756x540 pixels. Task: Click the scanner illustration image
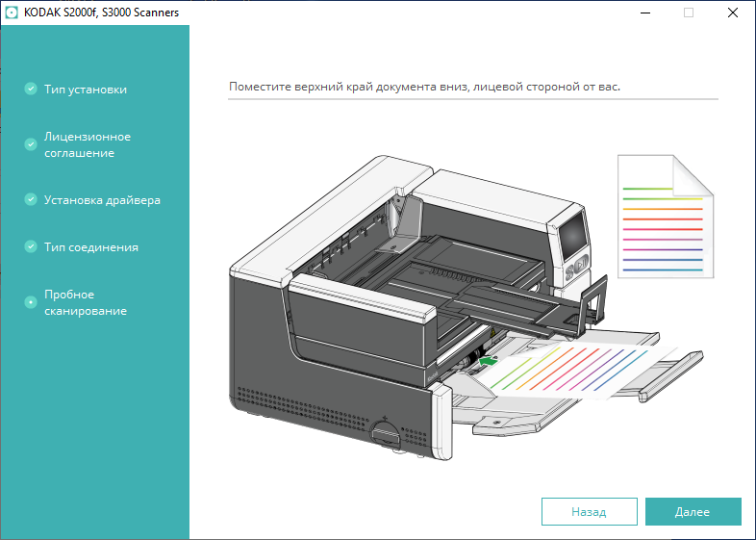coord(466,307)
